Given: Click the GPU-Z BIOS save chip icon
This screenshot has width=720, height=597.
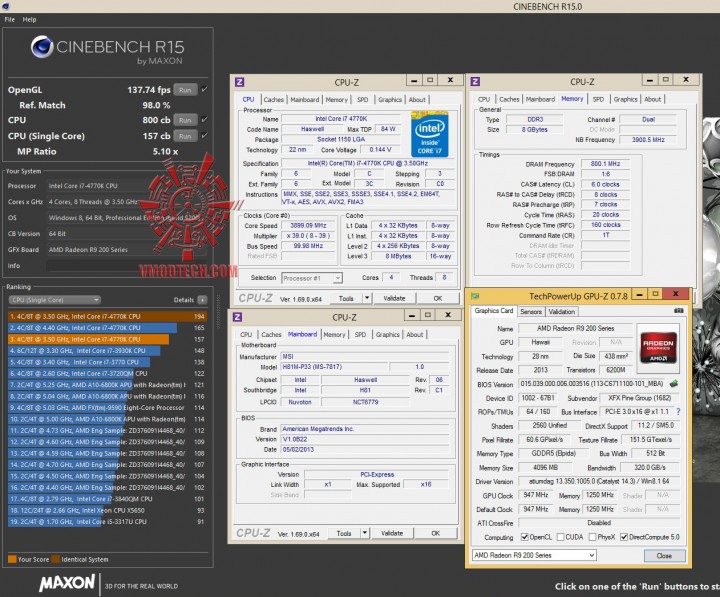Looking at the screenshot, I should pyautogui.click(x=674, y=383).
